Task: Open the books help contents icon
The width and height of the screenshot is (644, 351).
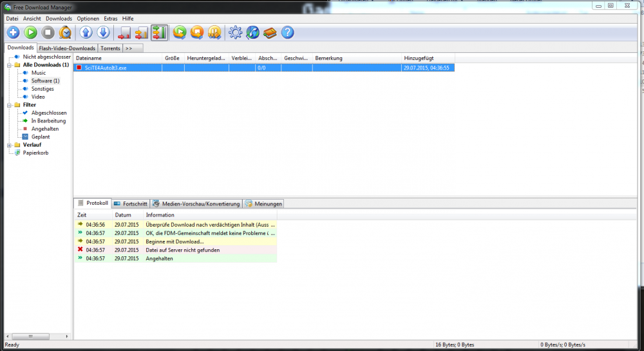Action: coord(270,32)
